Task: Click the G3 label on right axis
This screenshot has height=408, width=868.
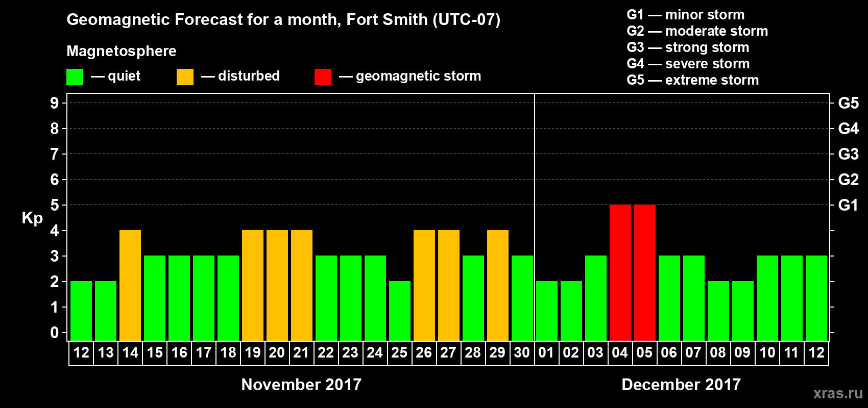Action: (x=848, y=154)
